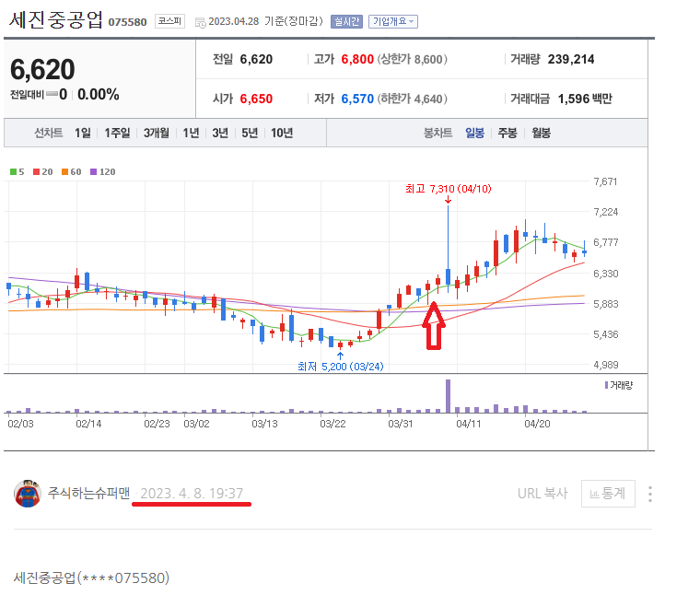Click the stock name 세진중공업 title
This screenshot has width=700, height=595.
pos(55,20)
